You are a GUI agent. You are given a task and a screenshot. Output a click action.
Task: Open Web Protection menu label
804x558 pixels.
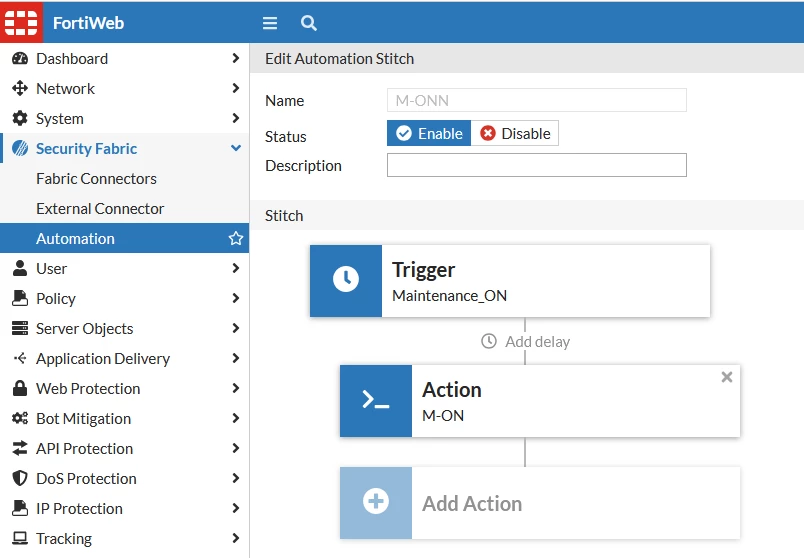point(88,388)
